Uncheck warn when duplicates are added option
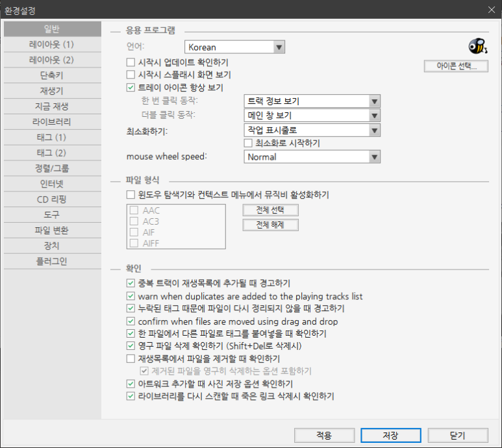 [x=131, y=296]
